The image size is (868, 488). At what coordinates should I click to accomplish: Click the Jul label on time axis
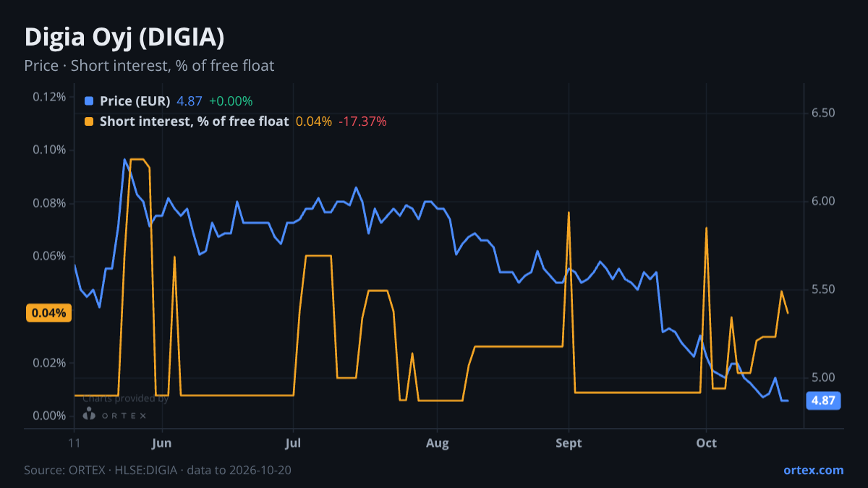click(293, 442)
